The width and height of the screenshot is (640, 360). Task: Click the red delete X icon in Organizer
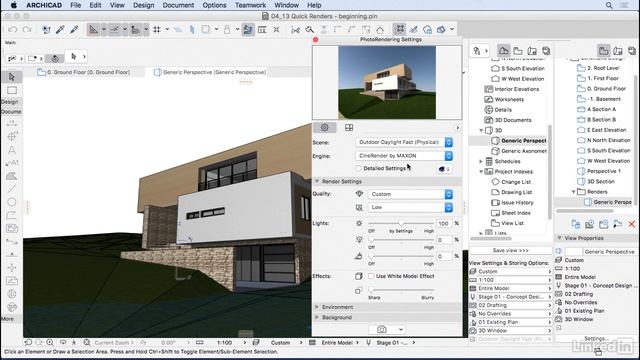coord(632,224)
